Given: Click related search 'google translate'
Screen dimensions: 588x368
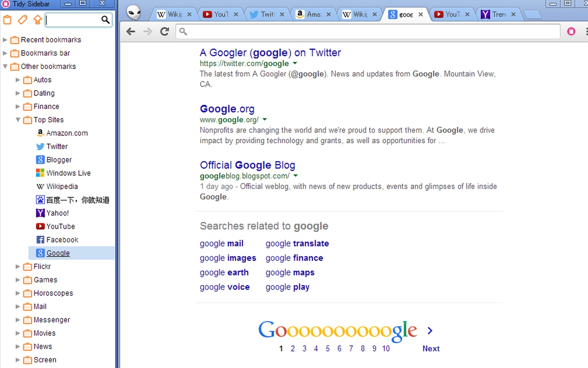Looking at the screenshot, I should pyautogui.click(x=297, y=243).
